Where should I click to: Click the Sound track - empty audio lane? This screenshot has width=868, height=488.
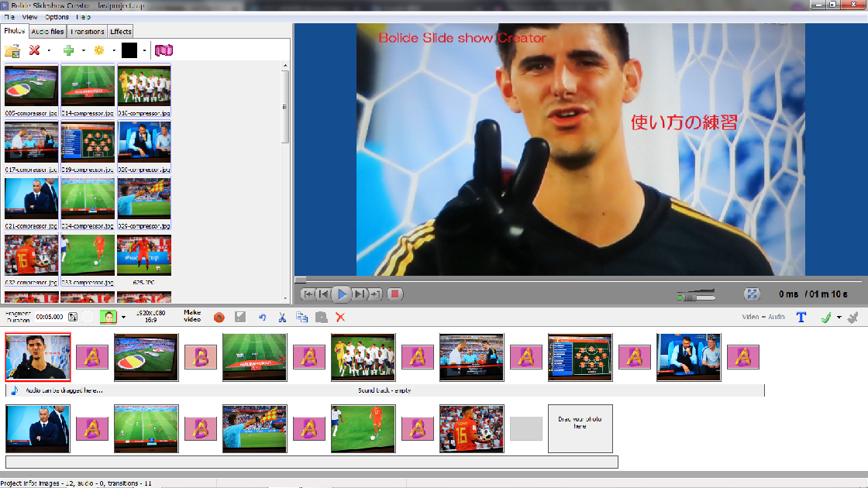click(x=384, y=390)
